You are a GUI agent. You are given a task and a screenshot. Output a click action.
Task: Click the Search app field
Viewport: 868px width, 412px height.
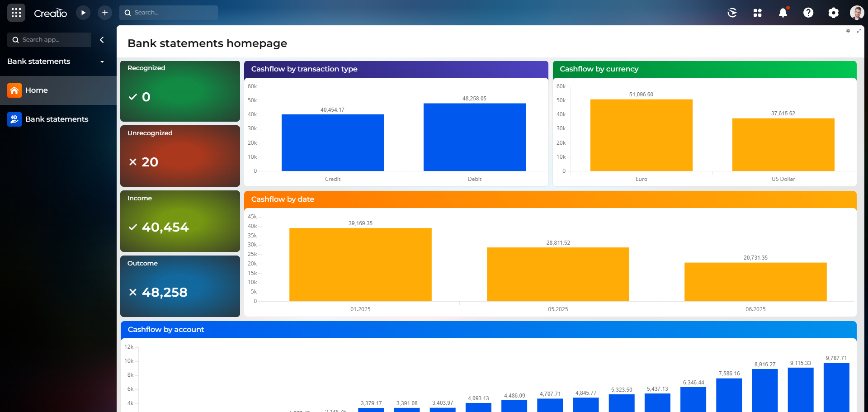[x=49, y=40]
